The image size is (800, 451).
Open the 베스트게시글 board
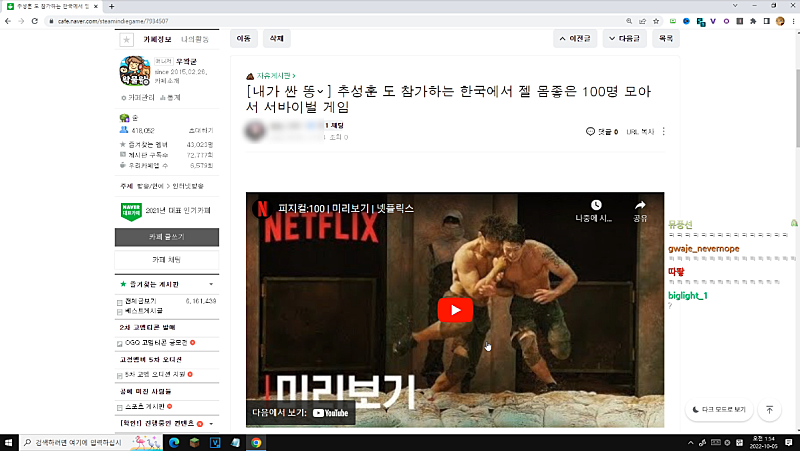pyautogui.click(x=144, y=311)
